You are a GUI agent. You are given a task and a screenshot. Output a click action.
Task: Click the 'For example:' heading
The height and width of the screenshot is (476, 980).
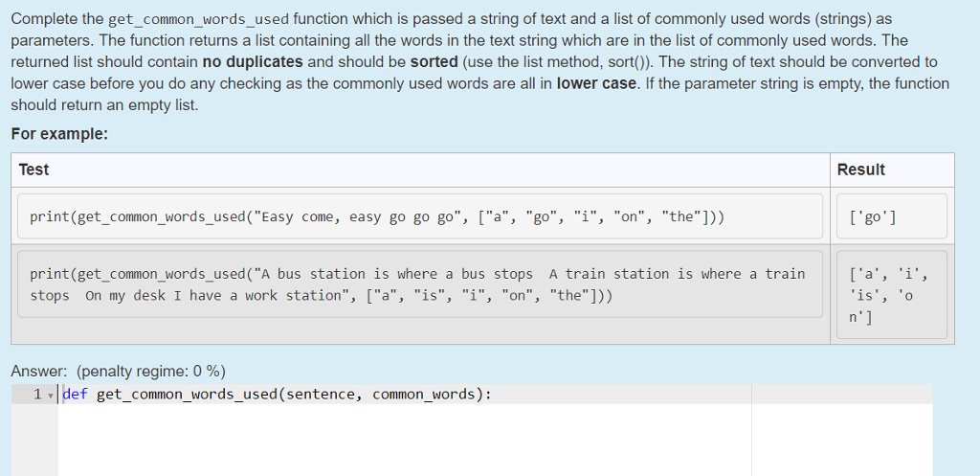pyautogui.click(x=60, y=134)
